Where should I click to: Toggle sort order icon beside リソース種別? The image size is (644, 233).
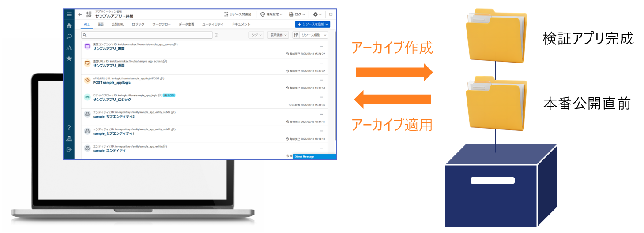point(296,35)
